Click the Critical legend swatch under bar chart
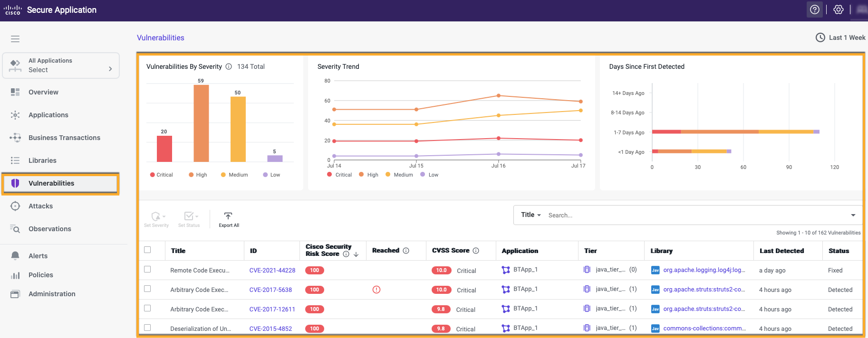This screenshot has width=868, height=338. 153,175
